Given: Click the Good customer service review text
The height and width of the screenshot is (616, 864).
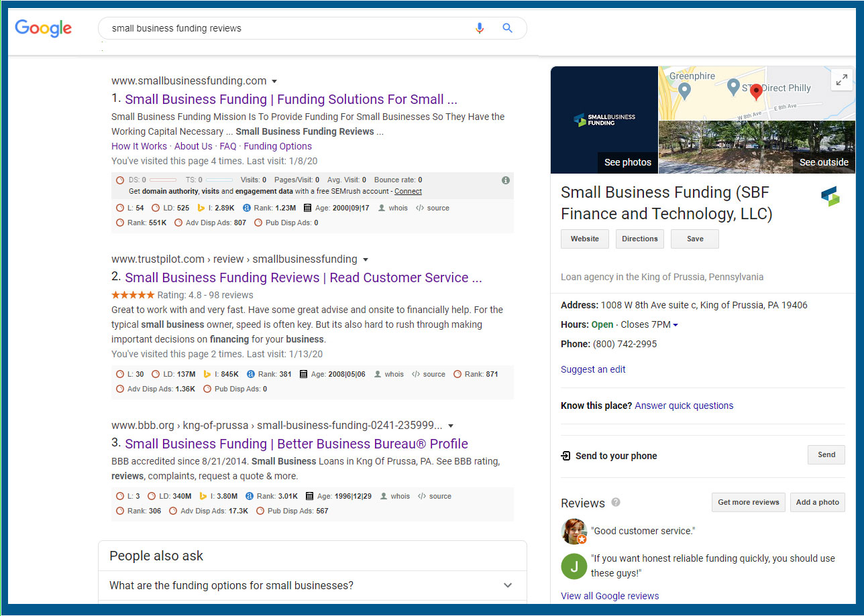Looking at the screenshot, I should (x=643, y=531).
